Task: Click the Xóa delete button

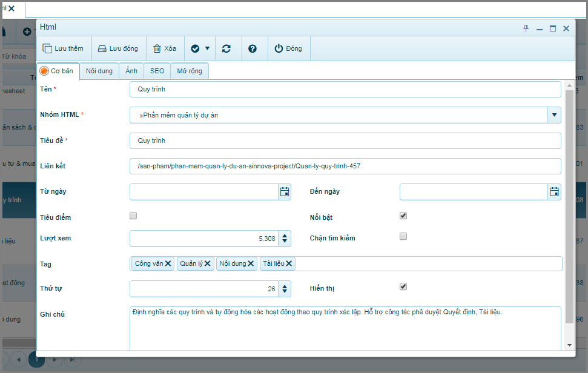Action: pyautogui.click(x=165, y=48)
